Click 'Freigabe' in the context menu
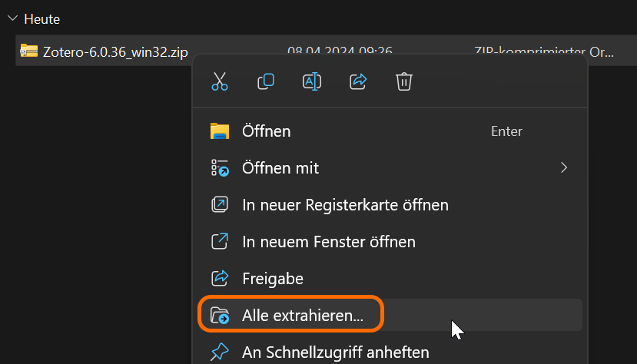 point(272,279)
